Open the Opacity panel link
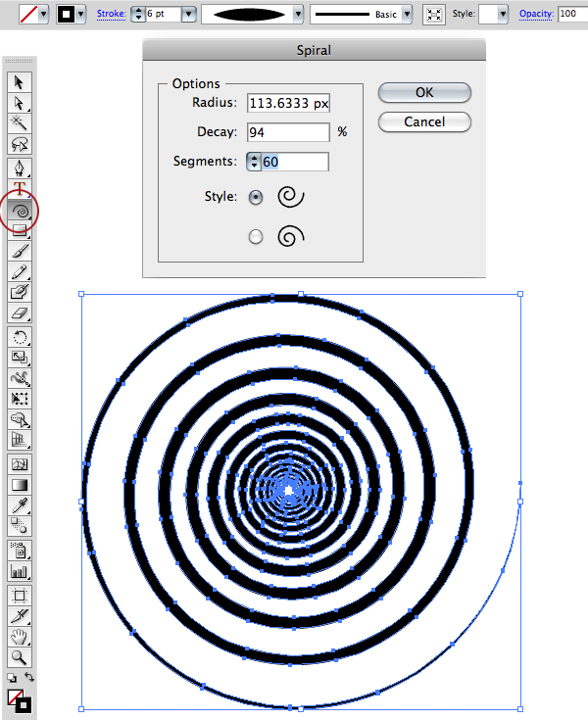 (x=535, y=15)
